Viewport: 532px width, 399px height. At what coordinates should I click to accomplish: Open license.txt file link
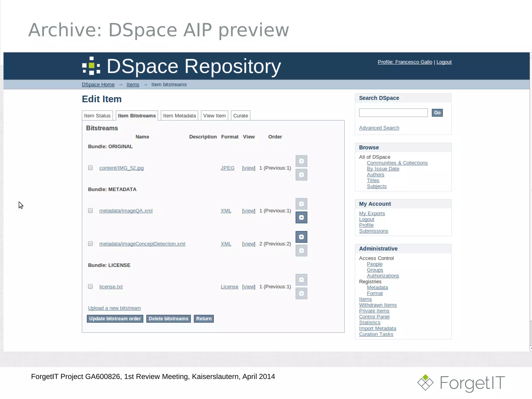point(111,287)
